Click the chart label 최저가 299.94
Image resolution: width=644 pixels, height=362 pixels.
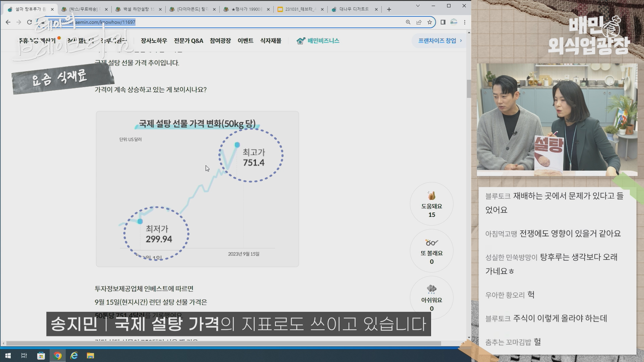tap(159, 234)
